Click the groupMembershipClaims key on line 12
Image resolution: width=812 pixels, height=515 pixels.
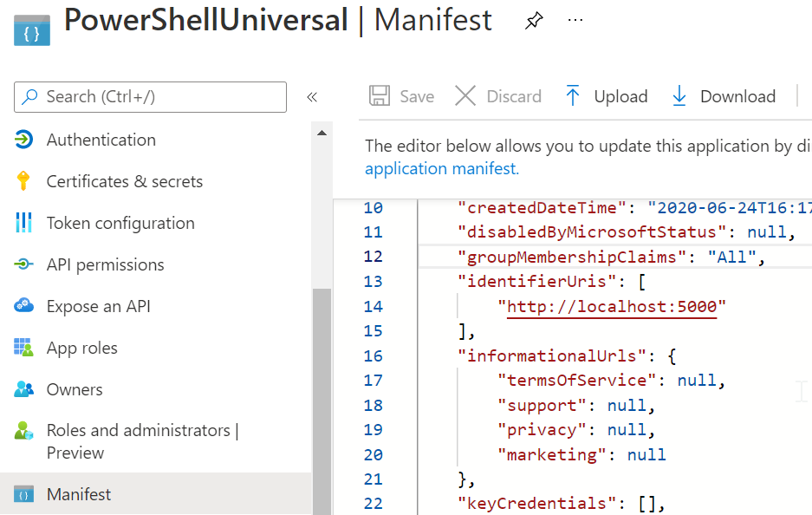(x=572, y=257)
